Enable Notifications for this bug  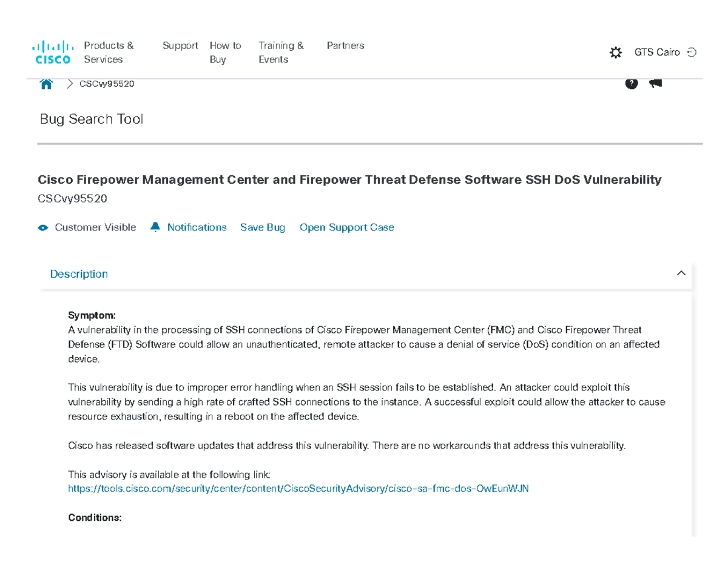197,227
